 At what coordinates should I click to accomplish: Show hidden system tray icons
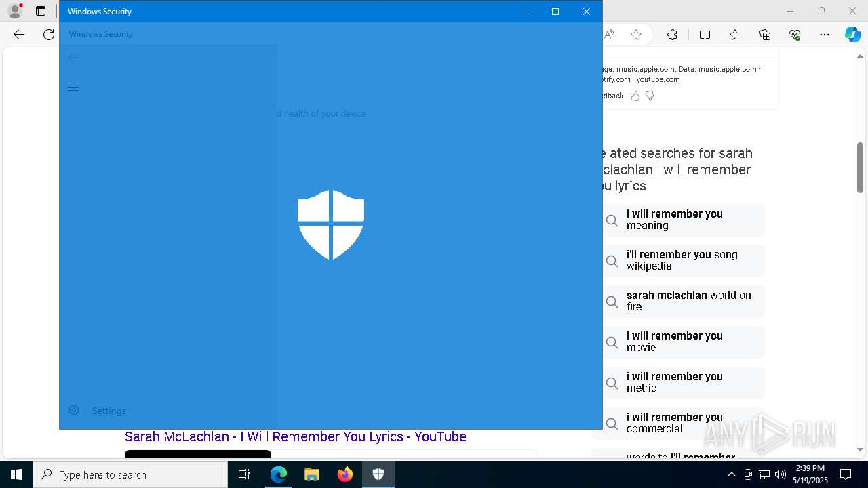click(x=731, y=474)
